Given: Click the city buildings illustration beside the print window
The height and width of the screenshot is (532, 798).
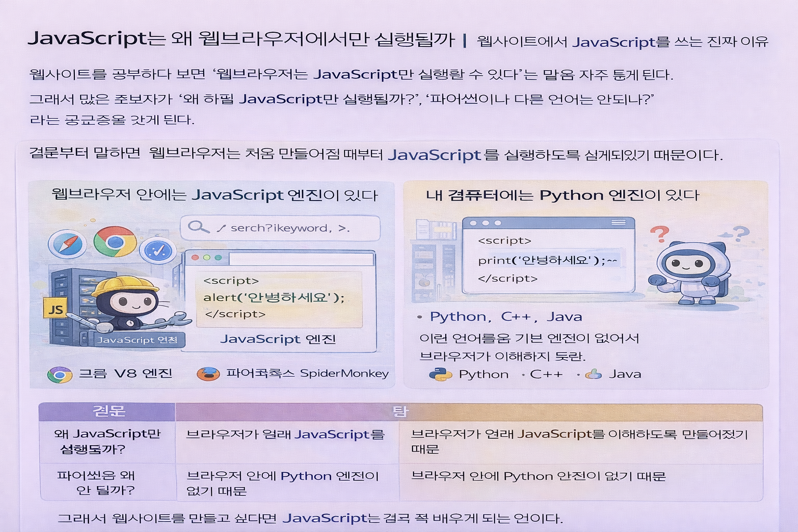Looking at the screenshot, I should [434, 261].
